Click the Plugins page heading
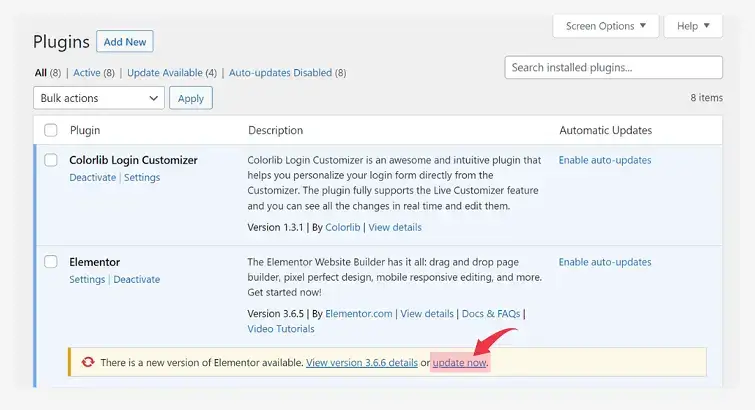This screenshot has width=755, height=410. pyautogui.click(x=61, y=42)
